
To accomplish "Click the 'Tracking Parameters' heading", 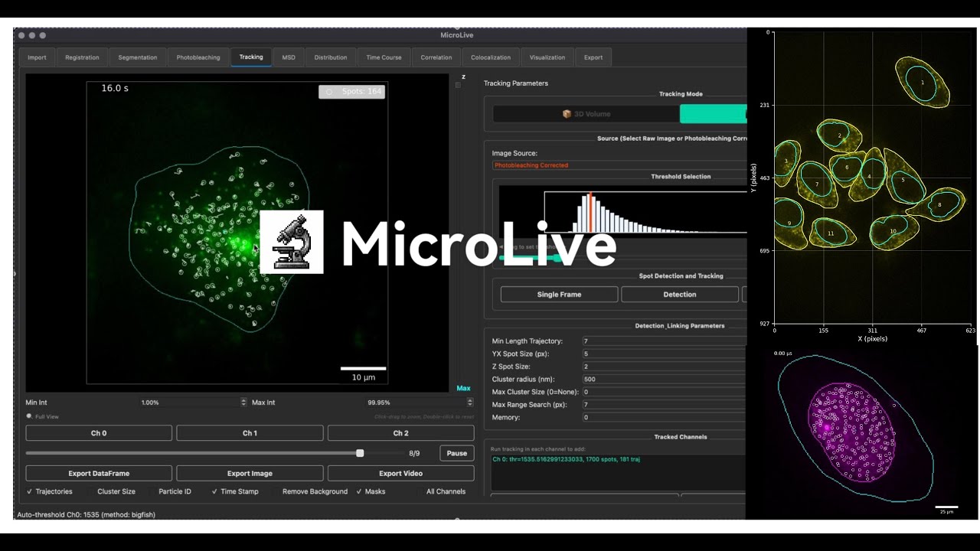I will pos(516,83).
